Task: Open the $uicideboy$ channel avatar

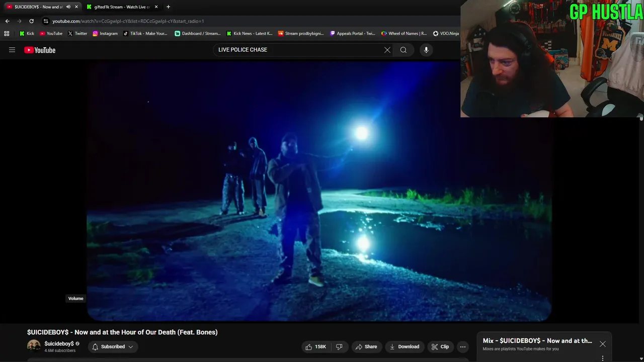Action: [34, 346]
